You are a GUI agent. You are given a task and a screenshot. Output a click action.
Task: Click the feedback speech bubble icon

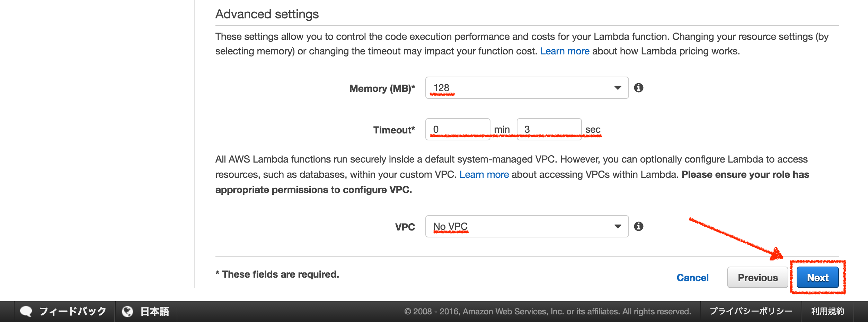(26, 311)
